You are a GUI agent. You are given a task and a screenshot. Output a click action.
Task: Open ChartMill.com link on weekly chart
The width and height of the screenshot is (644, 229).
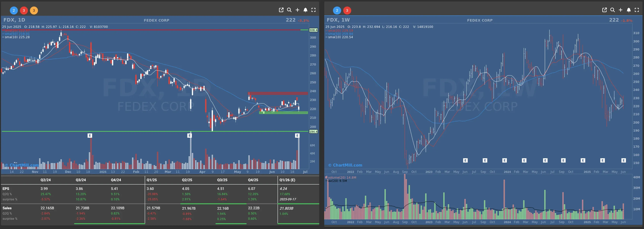click(345, 165)
